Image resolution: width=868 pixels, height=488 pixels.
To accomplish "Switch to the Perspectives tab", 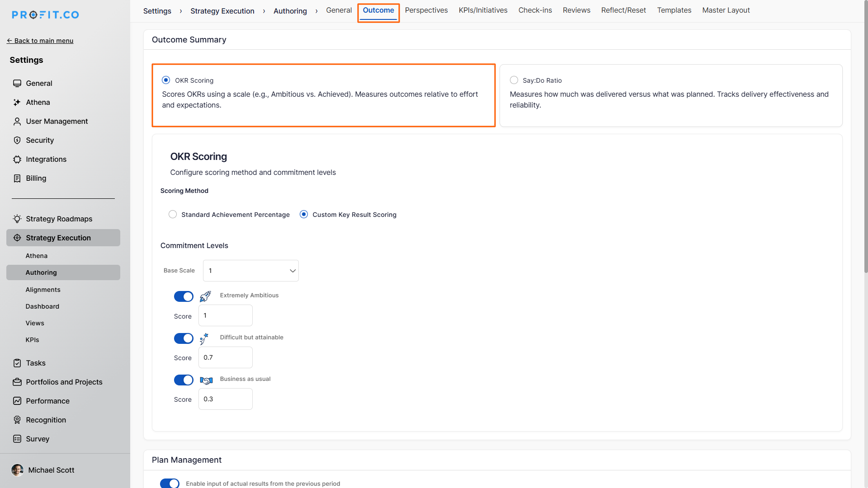I will (426, 10).
